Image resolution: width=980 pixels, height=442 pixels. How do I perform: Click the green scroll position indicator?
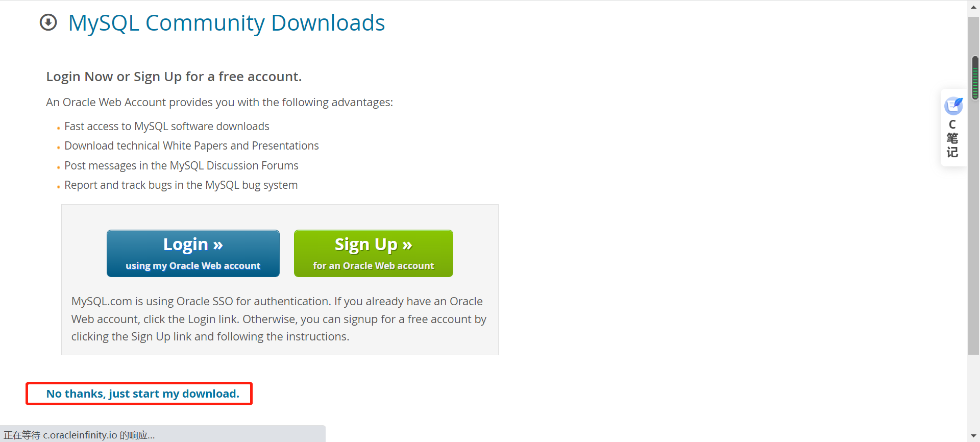(x=975, y=78)
